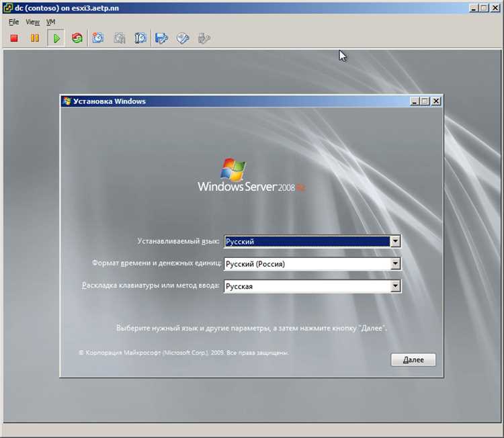Expand the Раскладка клавиатуры dropdown arrow
The height and width of the screenshot is (438, 504).
pos(395,286)
